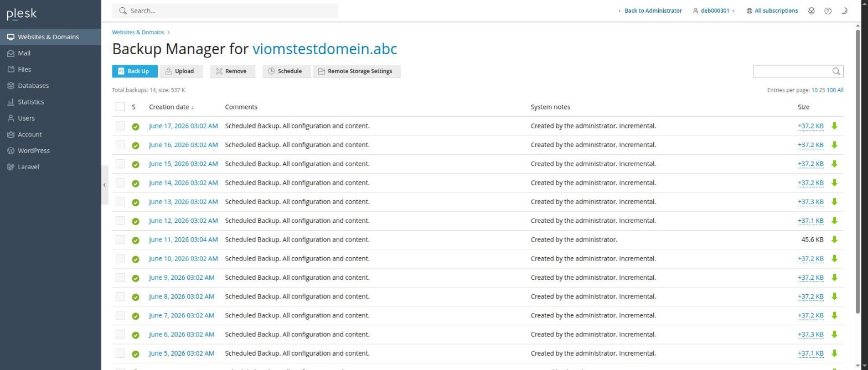The height and width of the screenshot is (370, 868).
Task: Download the June 11, 2026 backup via green arrow
Action: point(834,239)
